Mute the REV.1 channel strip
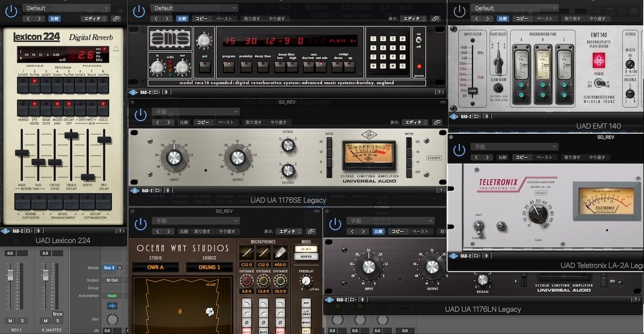This screenshot has height=334, width=644. (10, 321)
